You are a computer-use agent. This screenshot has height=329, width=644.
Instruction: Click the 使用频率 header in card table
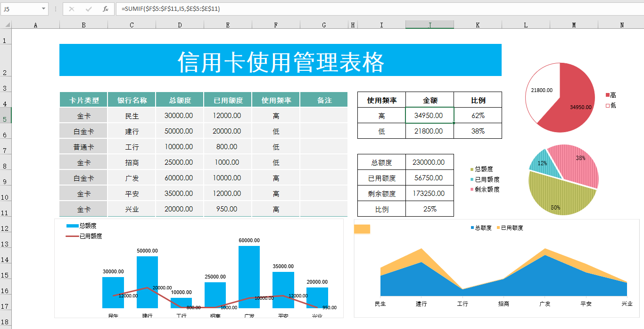[x=276, y=100]
